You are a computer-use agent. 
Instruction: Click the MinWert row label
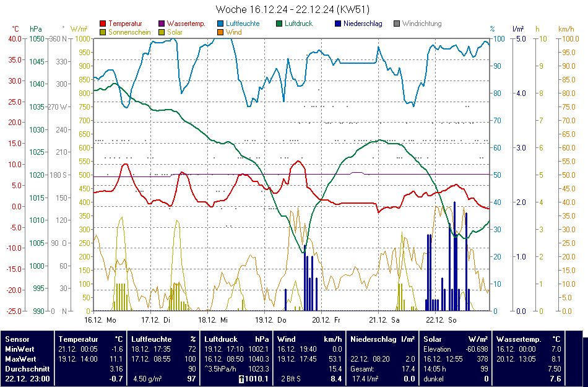click(19, 349)
